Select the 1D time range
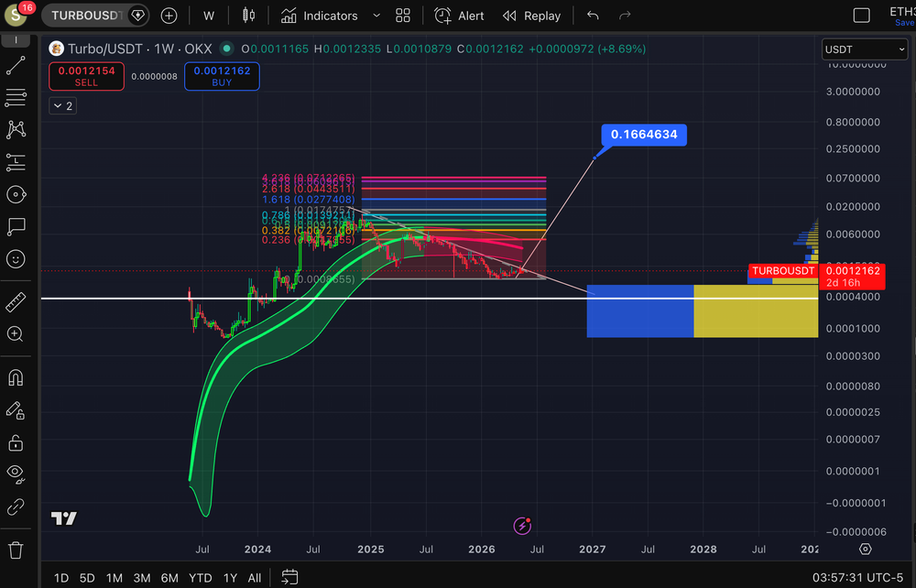Image resolution: width=916 pixels, height=588 pixels. [x=61, y=578]
